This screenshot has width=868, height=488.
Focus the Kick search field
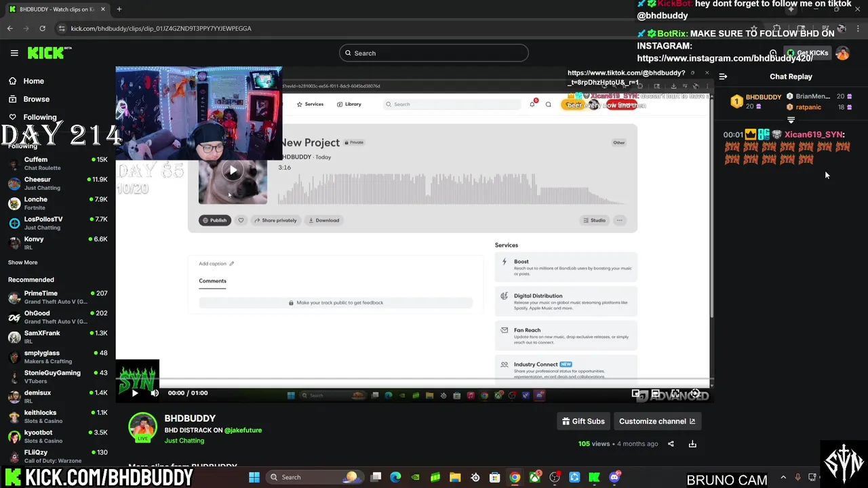tap(433, 53)
